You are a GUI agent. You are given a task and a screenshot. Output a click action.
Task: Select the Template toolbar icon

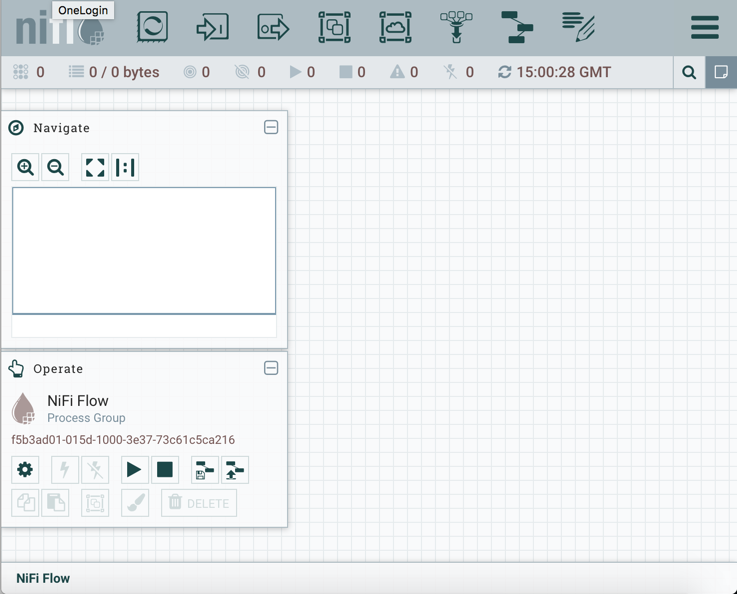point(517,27)
